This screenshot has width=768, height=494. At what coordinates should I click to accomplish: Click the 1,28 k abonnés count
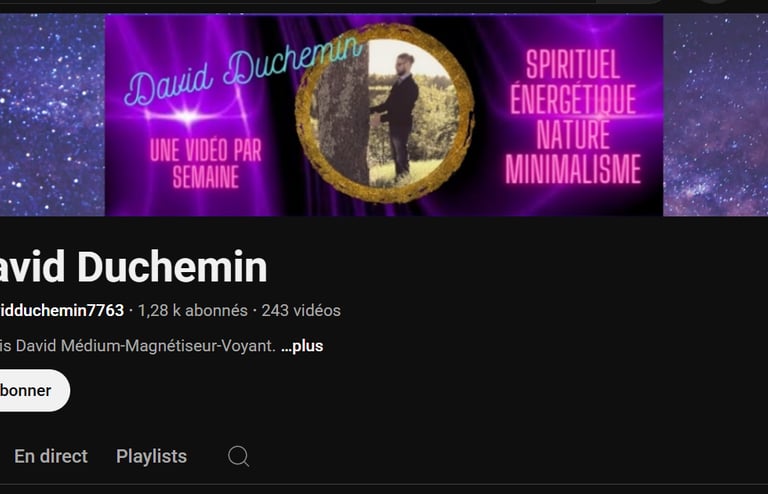(x=192, y=310)
